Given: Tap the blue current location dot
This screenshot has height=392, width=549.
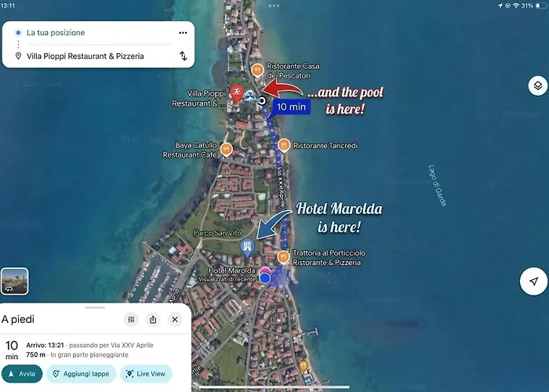Looking at the screenshot, I should (x=265, y=278).
